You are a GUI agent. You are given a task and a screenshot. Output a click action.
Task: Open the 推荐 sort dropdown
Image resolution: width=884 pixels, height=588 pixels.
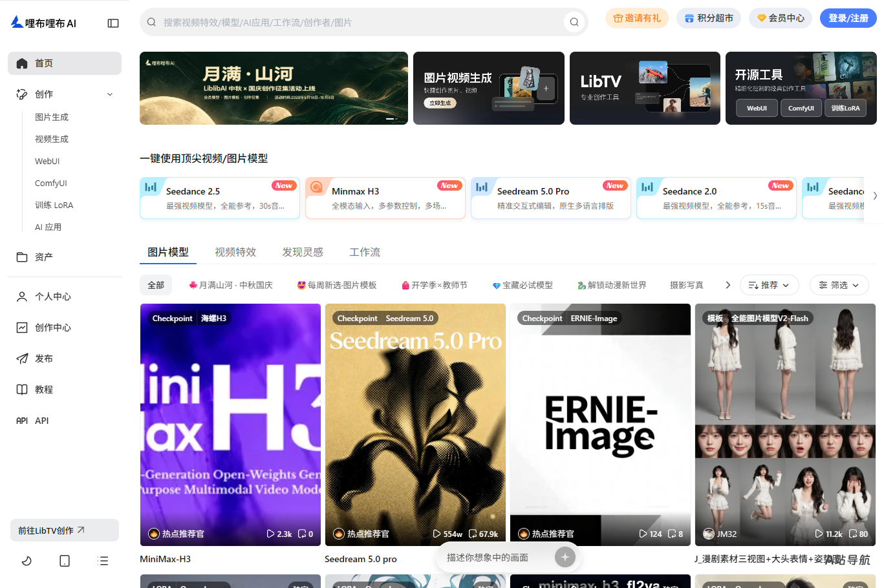tap(770, 285)
